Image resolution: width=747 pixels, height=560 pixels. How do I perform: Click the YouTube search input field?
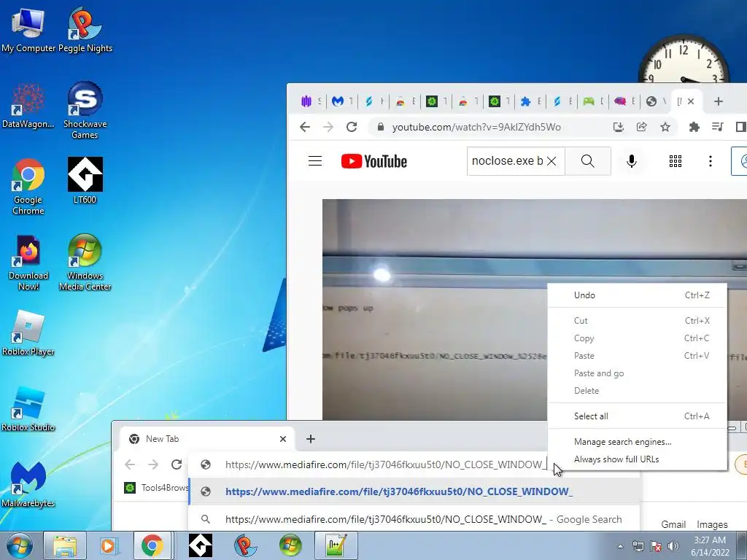[x=507, y=161]
